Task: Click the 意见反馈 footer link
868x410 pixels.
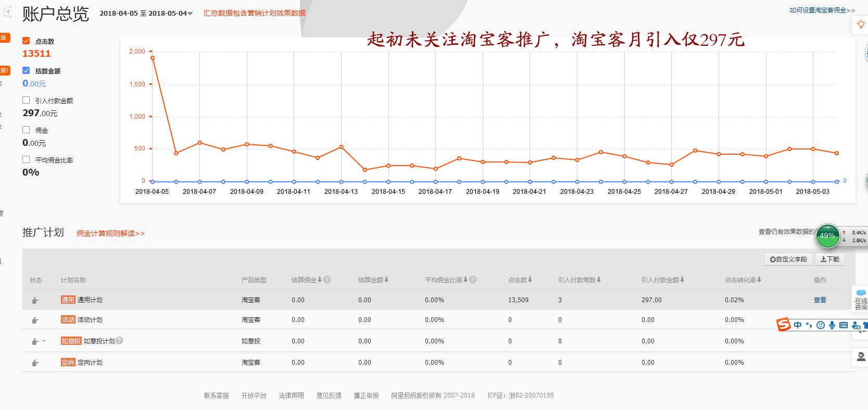Action: pos(329,395)
